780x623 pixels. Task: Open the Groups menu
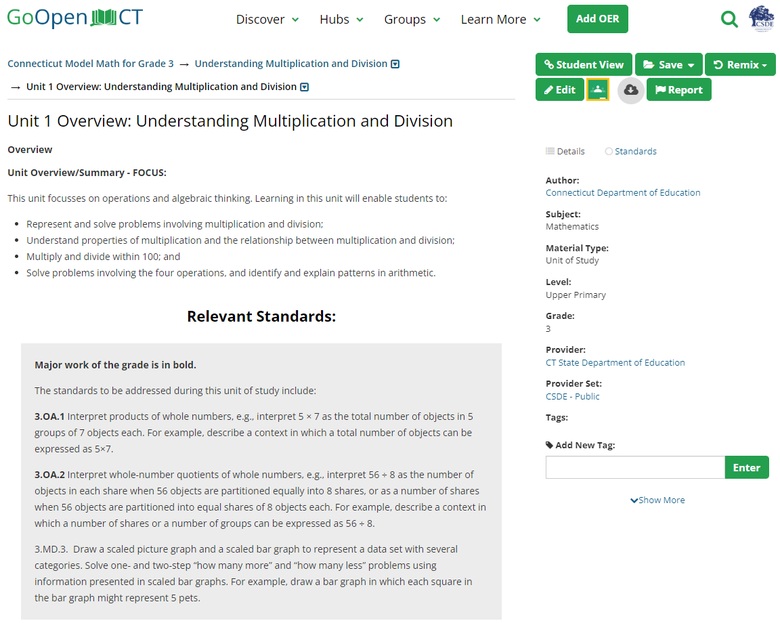pos(412,19)
